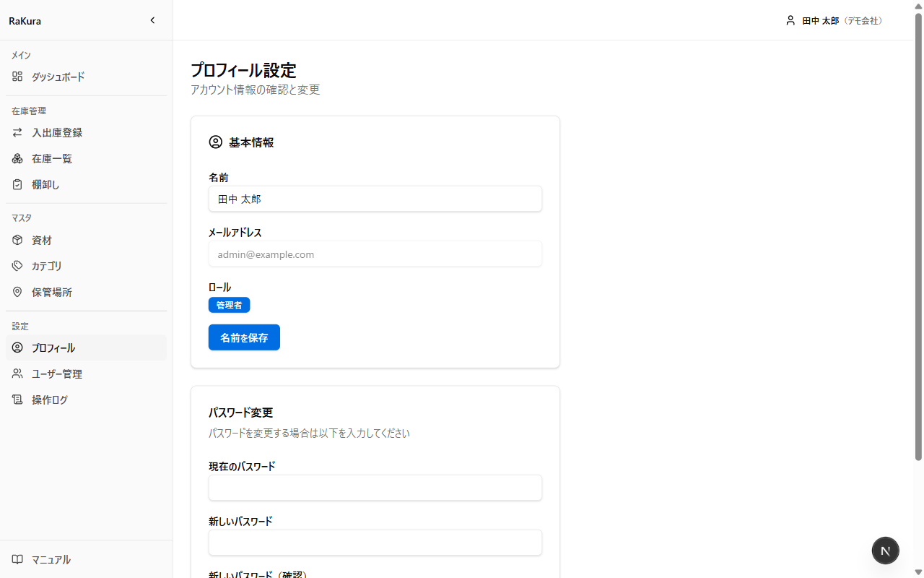Click the パスワード変更 section heading
The height and width of the screenshot is (578, 924).
[x=240, y=413]
